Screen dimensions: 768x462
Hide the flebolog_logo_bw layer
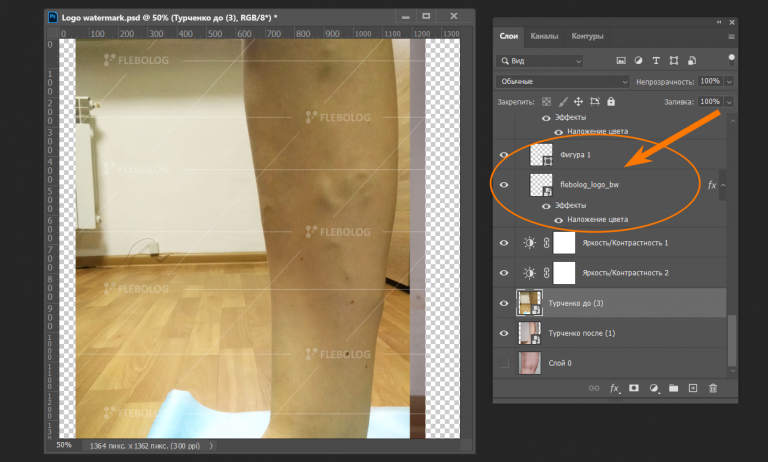[x=504, y=185]
